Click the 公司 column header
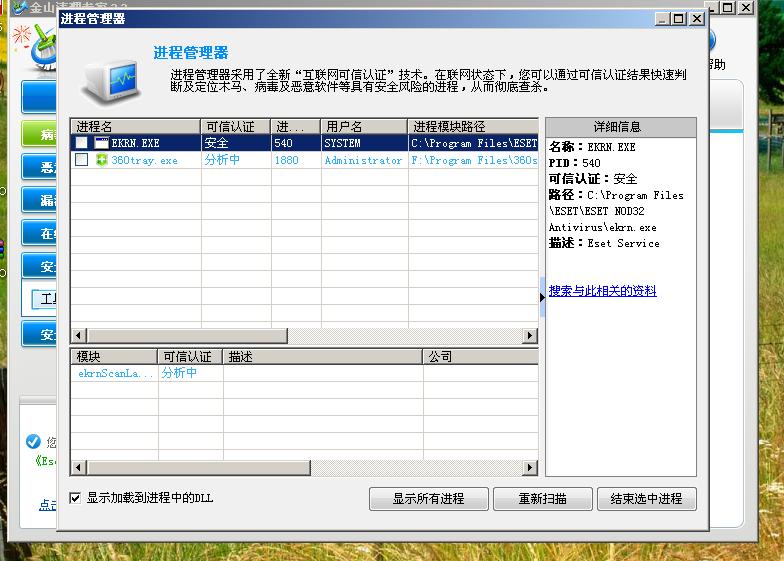 (480, 356)
